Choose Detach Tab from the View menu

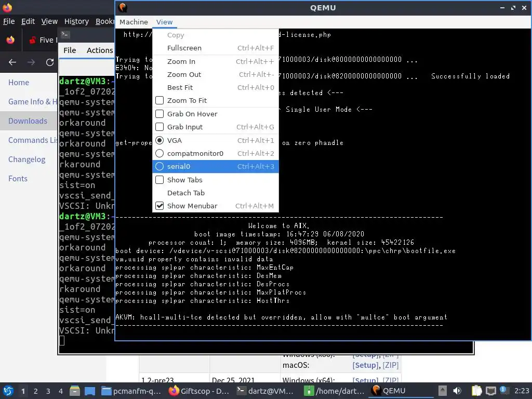pos(216,193)
